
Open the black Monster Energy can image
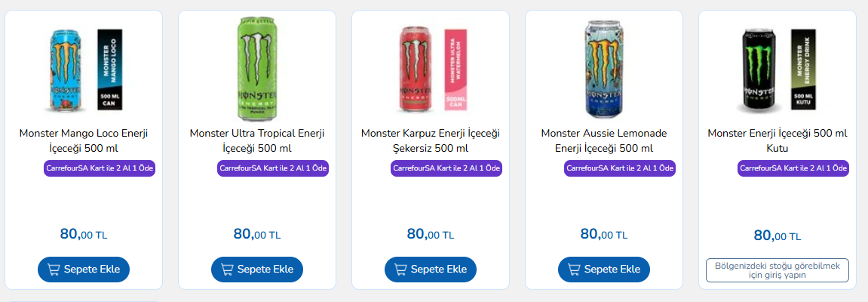778,69
